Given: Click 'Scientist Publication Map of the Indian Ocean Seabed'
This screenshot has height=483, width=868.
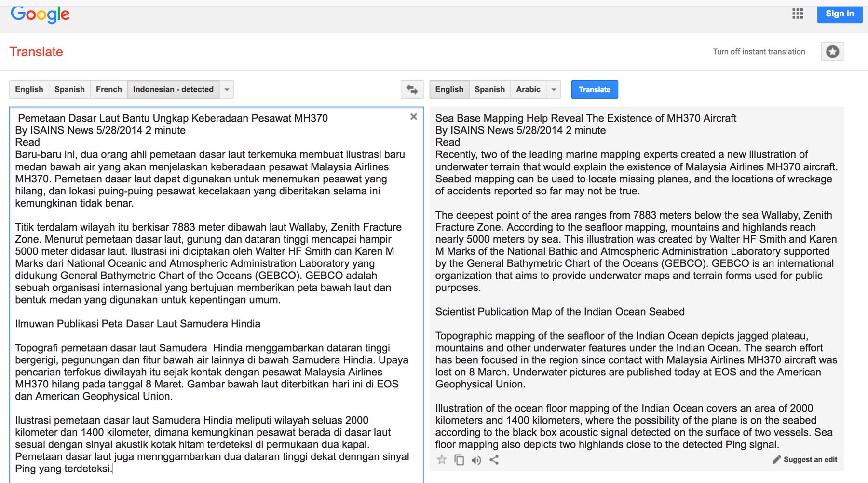Looking at the screenshot, I should [x=560, y=312].
